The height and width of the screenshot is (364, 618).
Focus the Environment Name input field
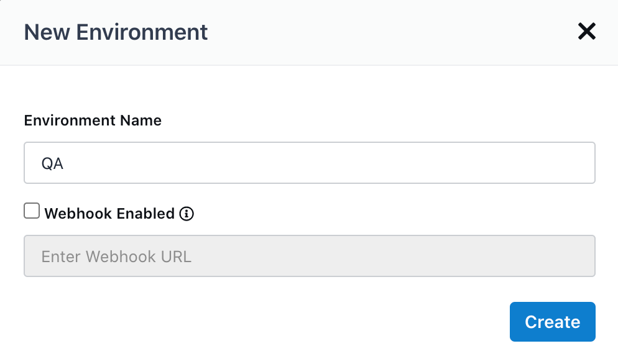310,163
